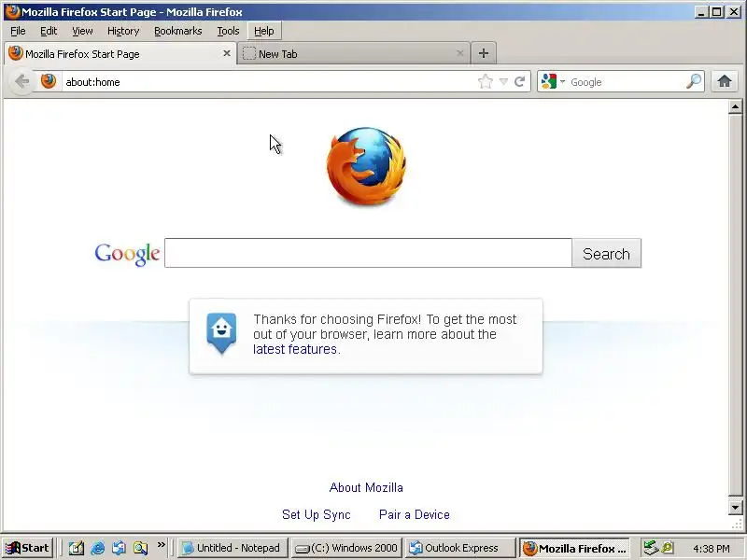
Task: Open the File menu
Action: 18,31
